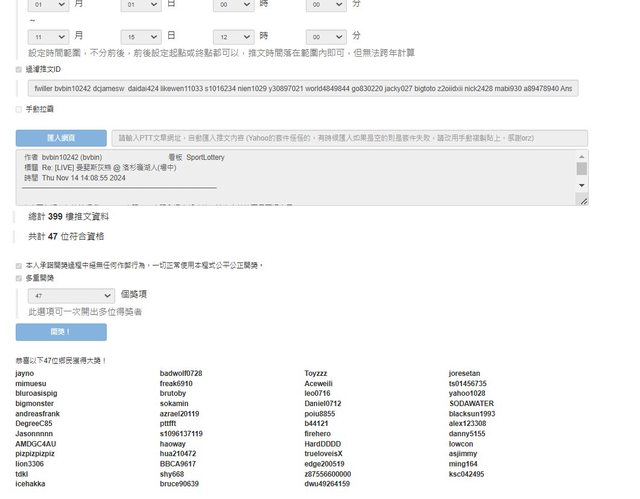Toggle the 過濾推文ID checkbox

pos(19,70)
